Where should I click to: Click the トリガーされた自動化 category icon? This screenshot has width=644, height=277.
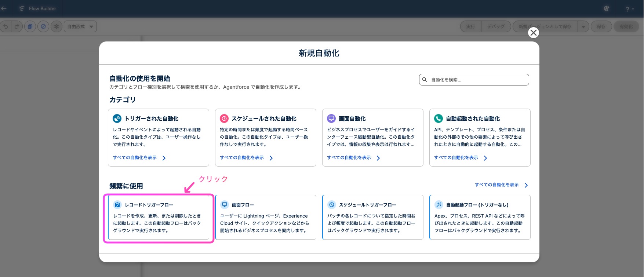pyautogui.click(x=117, y=119)
